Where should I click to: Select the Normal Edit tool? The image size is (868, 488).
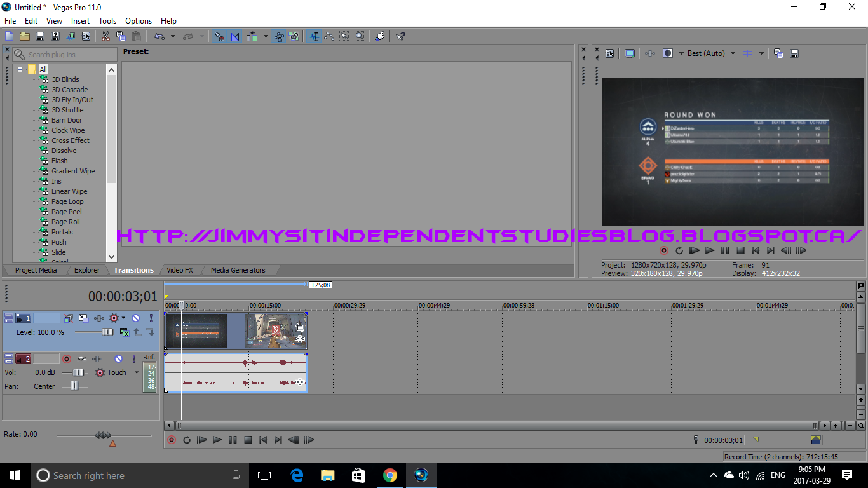click(x=314, y=36)
